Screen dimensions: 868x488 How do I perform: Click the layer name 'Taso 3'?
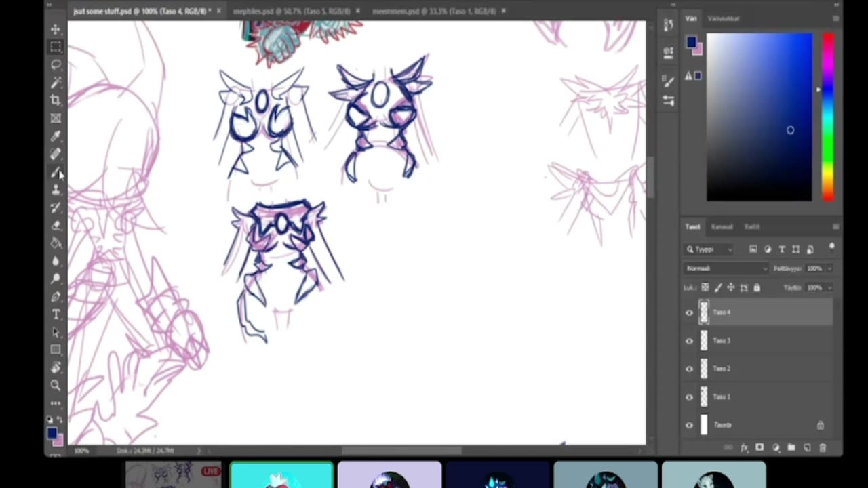click(x=722, y=341)
